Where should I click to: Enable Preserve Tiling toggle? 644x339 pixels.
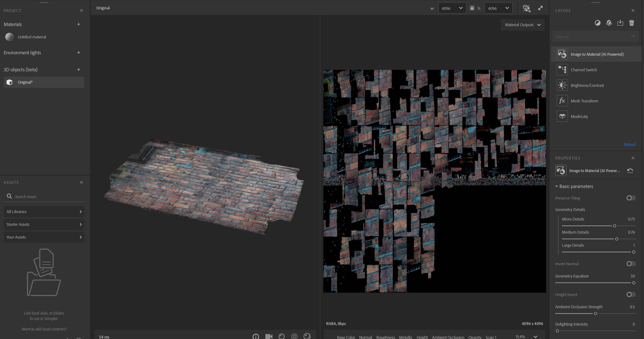pyautogui.click(x=631, y=198)
